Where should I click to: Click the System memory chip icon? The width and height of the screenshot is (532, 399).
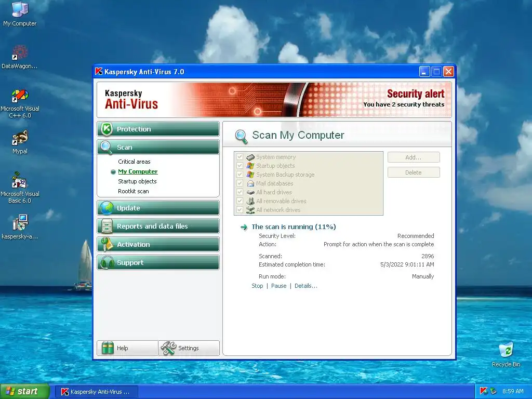tap(250, 157)
